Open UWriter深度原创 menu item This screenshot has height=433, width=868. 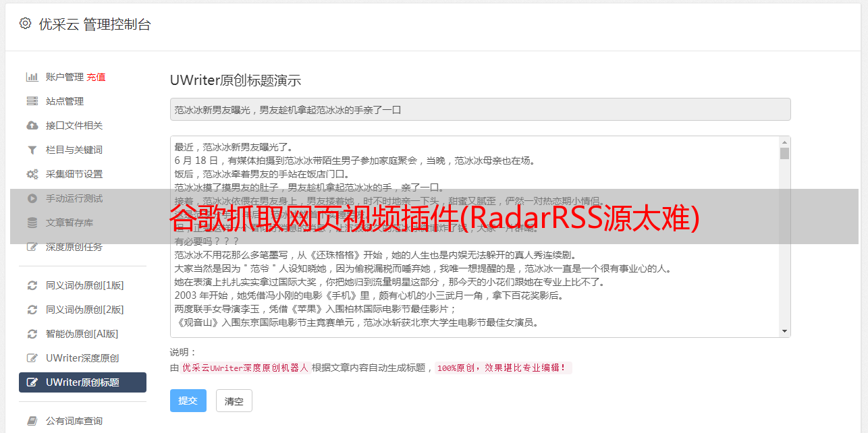[82, 358]
